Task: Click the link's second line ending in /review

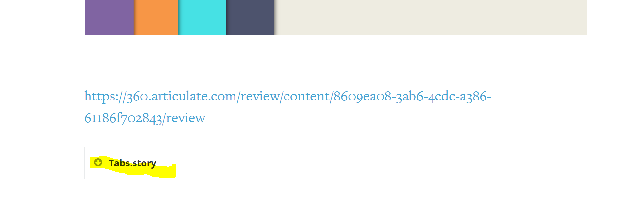Action: pos(145,118)
